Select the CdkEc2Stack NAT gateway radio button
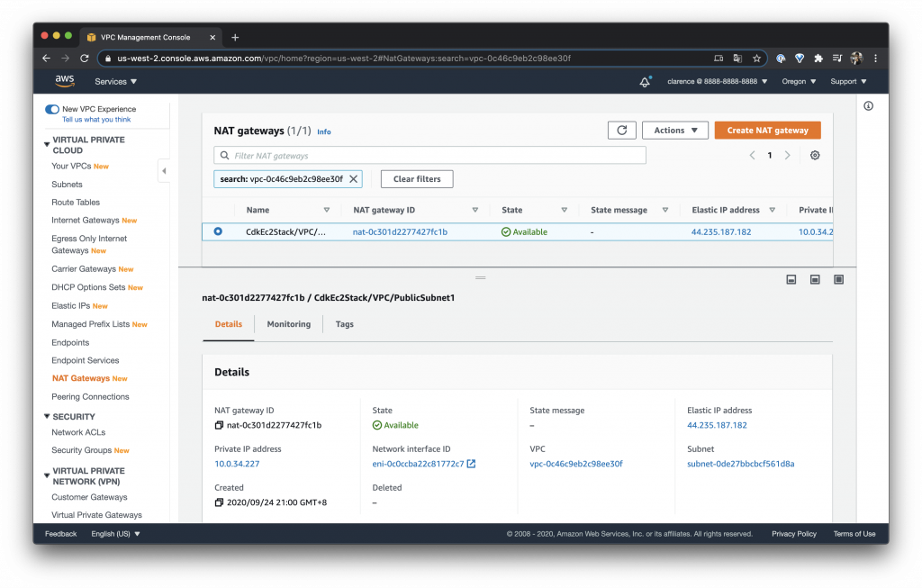Viewport: 922px width, 588px height. [x=218, y=231]
